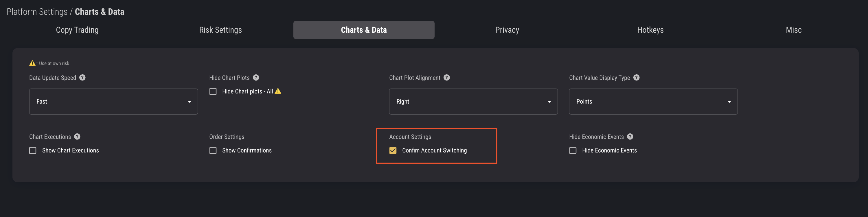Click help icon beside Data Update Speed
Screen dimensions: 868x217
coord(82,78)
